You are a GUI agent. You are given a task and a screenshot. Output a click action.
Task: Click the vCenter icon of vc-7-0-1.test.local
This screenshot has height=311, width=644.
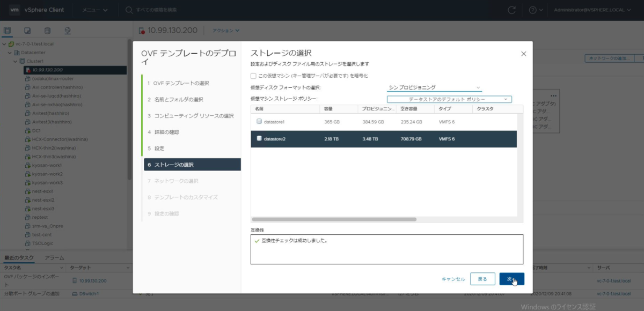[11, 44]
